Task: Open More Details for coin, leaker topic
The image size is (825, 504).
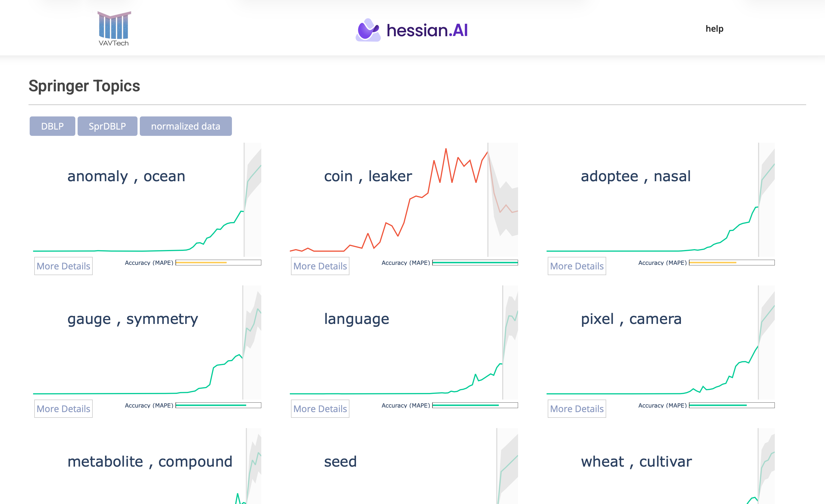Action: pos(320,266)
